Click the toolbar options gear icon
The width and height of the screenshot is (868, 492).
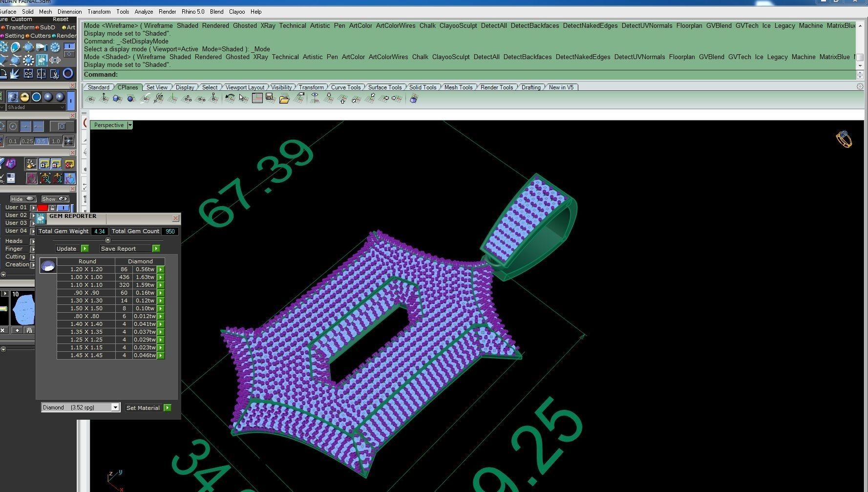860,86
